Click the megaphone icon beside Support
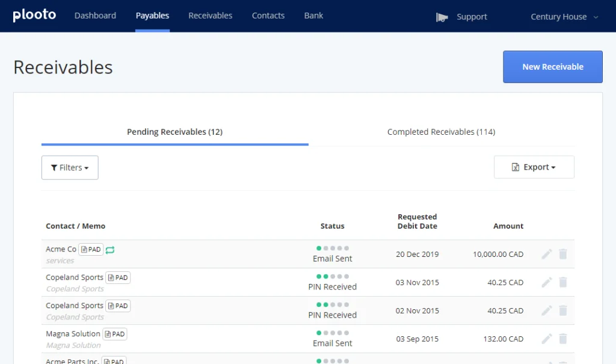Viewport: 616px width, 364px height. pos(443,17)
